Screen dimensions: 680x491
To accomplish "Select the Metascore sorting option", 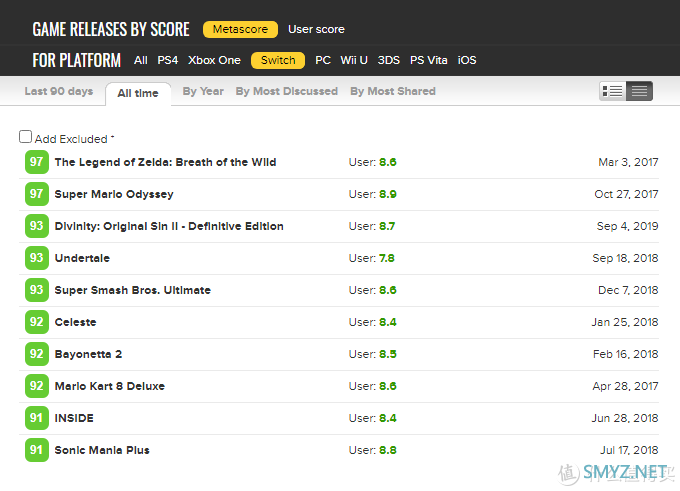I will pos(240,29).
